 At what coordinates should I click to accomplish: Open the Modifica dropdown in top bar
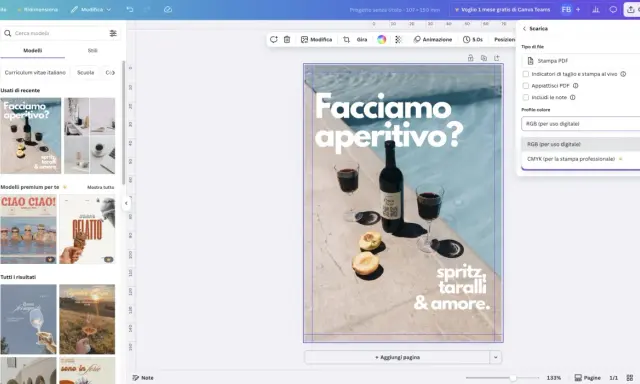pos(91,9)
